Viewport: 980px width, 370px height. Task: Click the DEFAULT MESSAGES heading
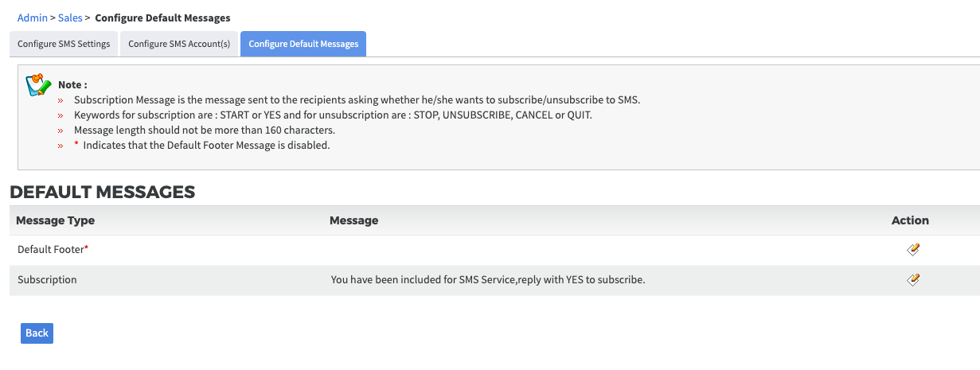[103, 192]
